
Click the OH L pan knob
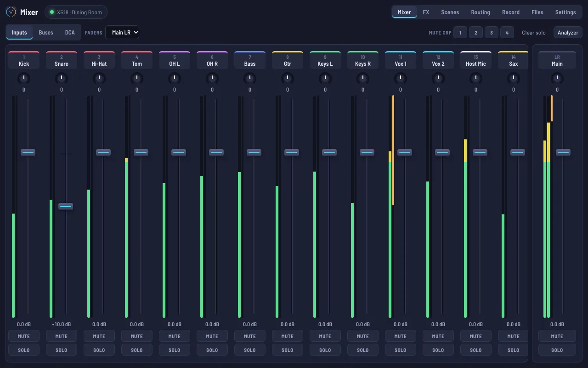point(175,79)
